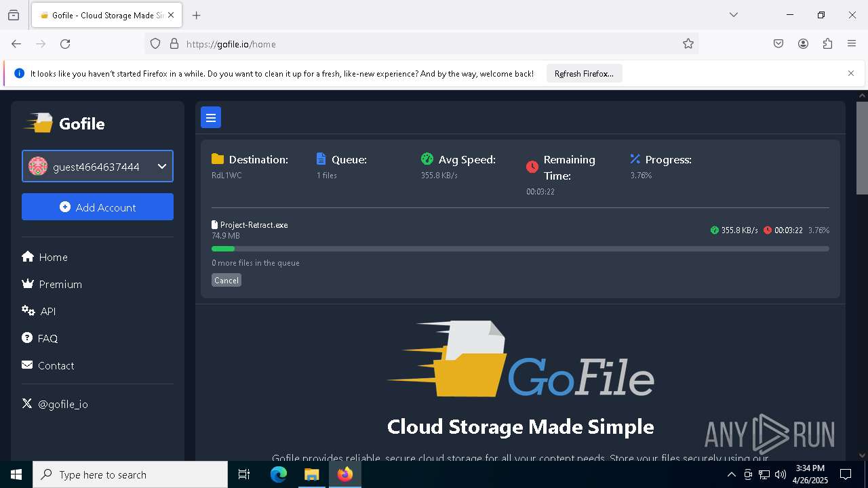The image size is (868, 488).
Task: Click the X logo icon in the sidebar
Action: point(27,403)
